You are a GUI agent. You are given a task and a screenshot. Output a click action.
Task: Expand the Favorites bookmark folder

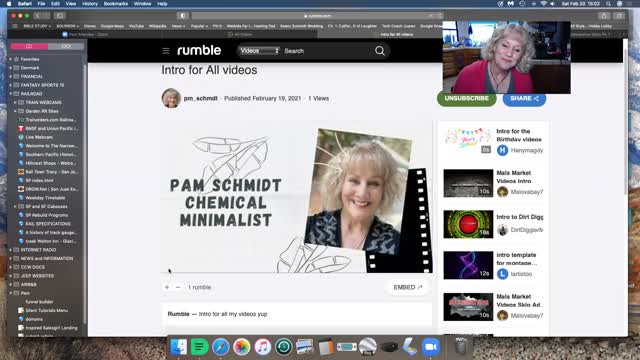tap(11, 59)
